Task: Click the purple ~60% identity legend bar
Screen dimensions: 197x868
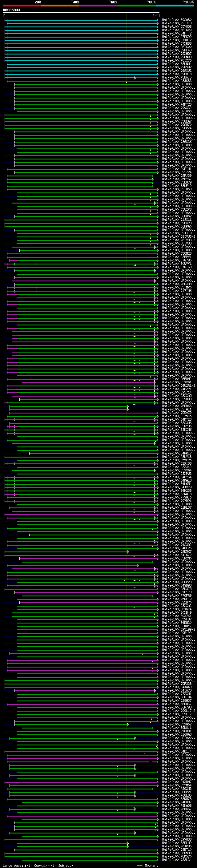Action: (98, 6)
